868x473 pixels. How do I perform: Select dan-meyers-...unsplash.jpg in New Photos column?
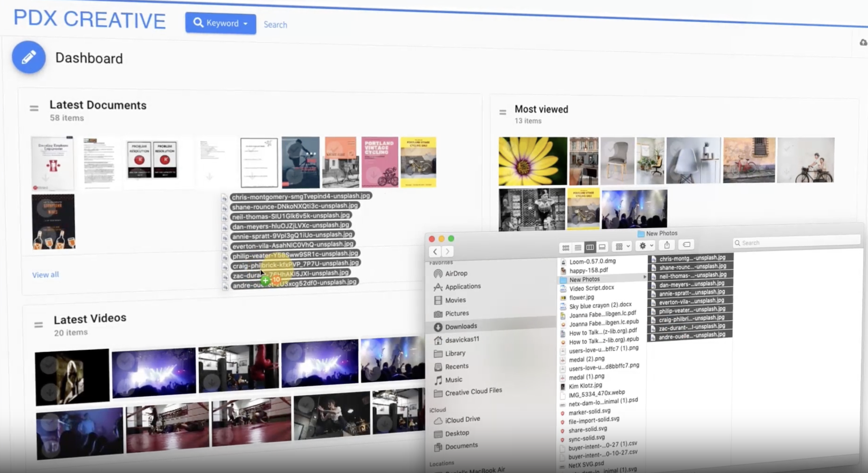(690, 284)
